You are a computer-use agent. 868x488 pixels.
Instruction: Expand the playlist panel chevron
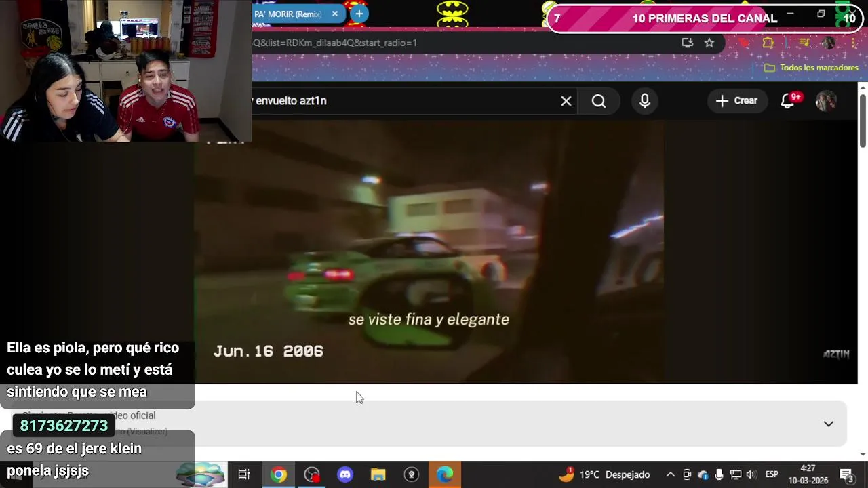829,424
